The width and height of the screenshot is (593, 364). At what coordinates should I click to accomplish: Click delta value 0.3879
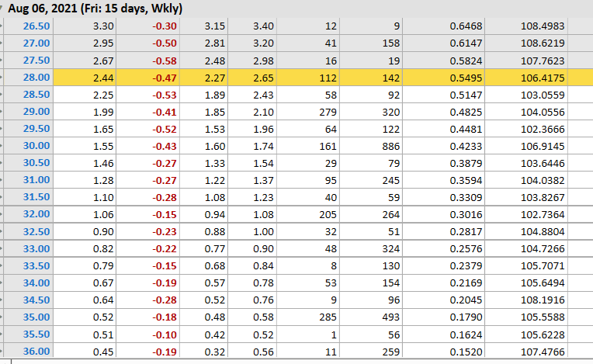click(x=466, y=163)
